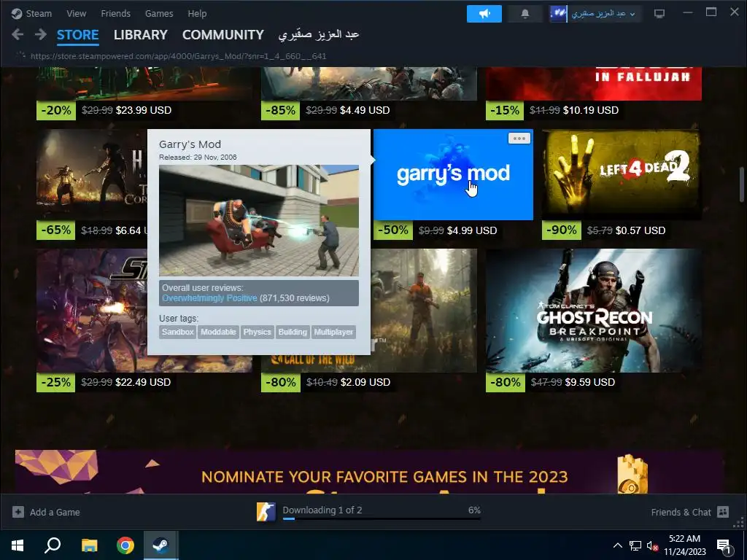Open the In Fallujah game capsule
This screenshot has height=560, width=747.
tap(594, 84)
